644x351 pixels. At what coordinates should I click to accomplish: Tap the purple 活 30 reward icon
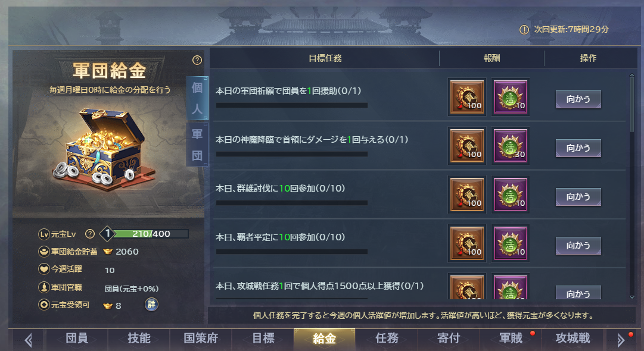coord(510,146)
